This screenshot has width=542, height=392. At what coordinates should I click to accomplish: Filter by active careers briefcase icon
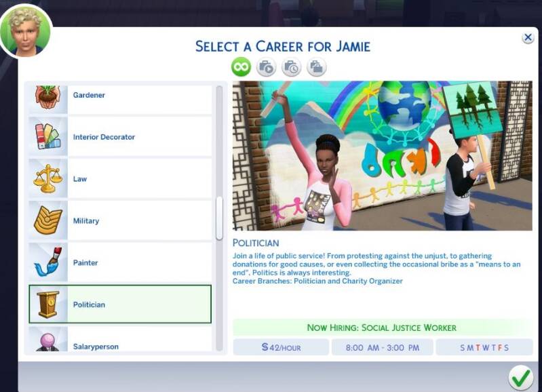[266, 66]
